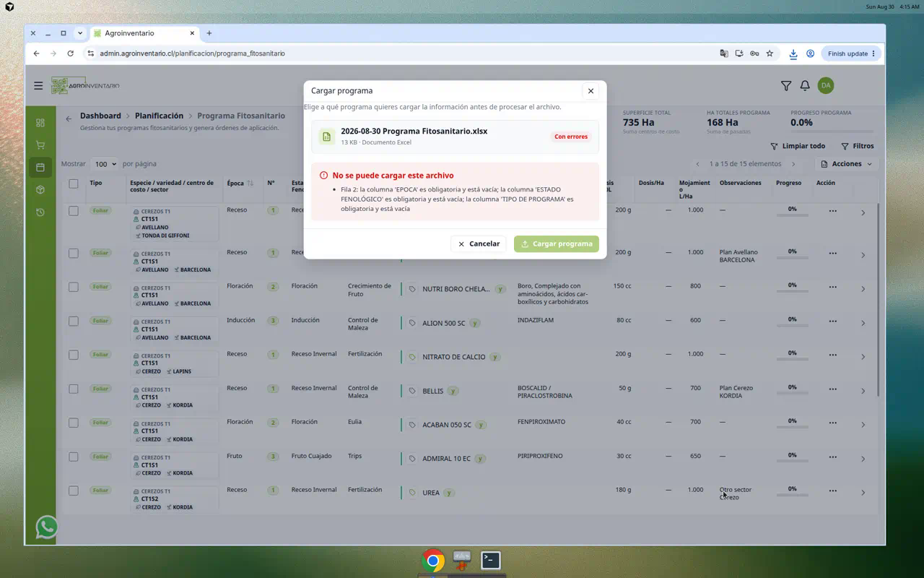The width and height of the screenshot is (924, 578).
Task: Open the hamburger navigation menu
Action: (x=38, y=85)
